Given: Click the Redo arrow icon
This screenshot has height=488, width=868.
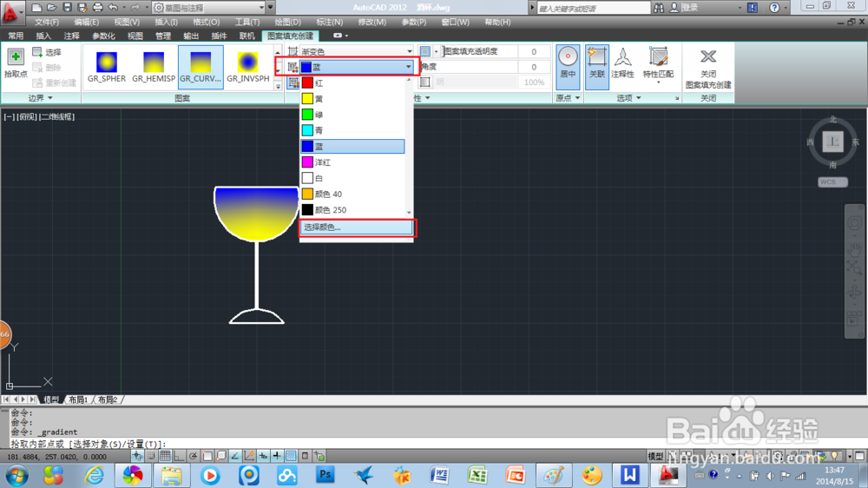Looking at the screenshot, I should [135, 8].
